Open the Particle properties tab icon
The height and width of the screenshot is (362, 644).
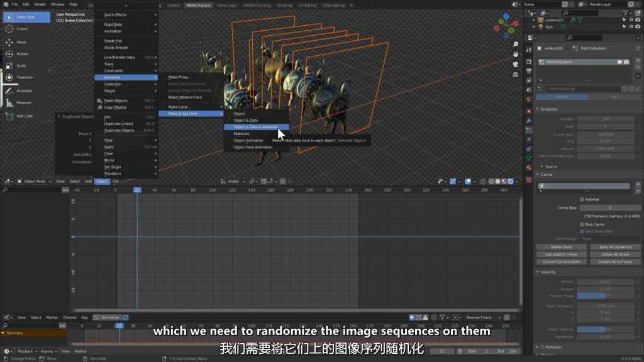(x=529, y=130)
